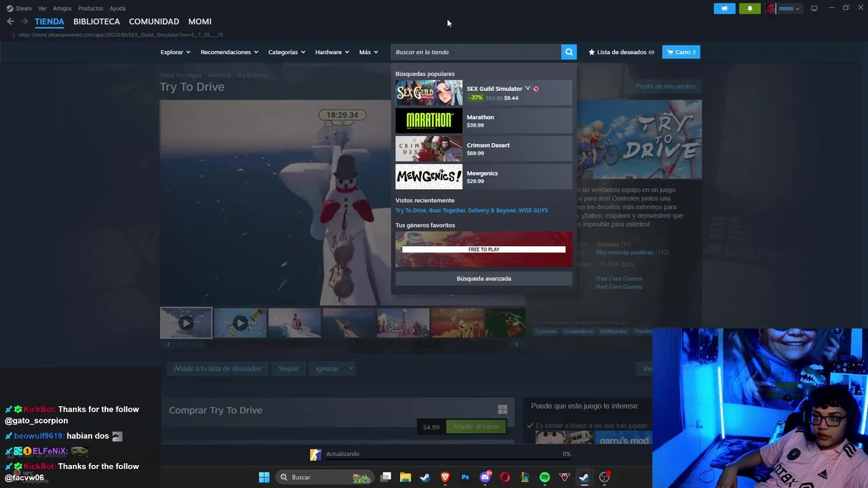Click the FREE TO PLAY genre banner
Image resolution: width=868 pixels, height=488 pixels.
(484, 249)
